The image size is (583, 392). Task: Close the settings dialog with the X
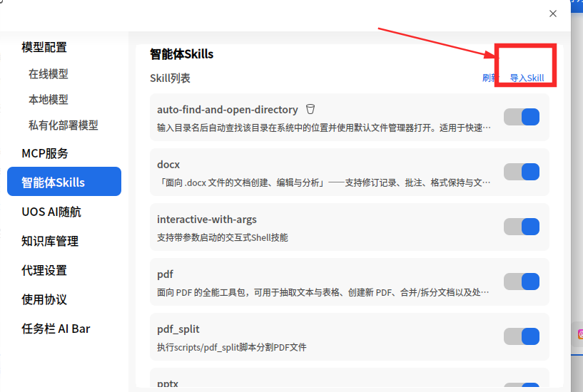[553, 14]
